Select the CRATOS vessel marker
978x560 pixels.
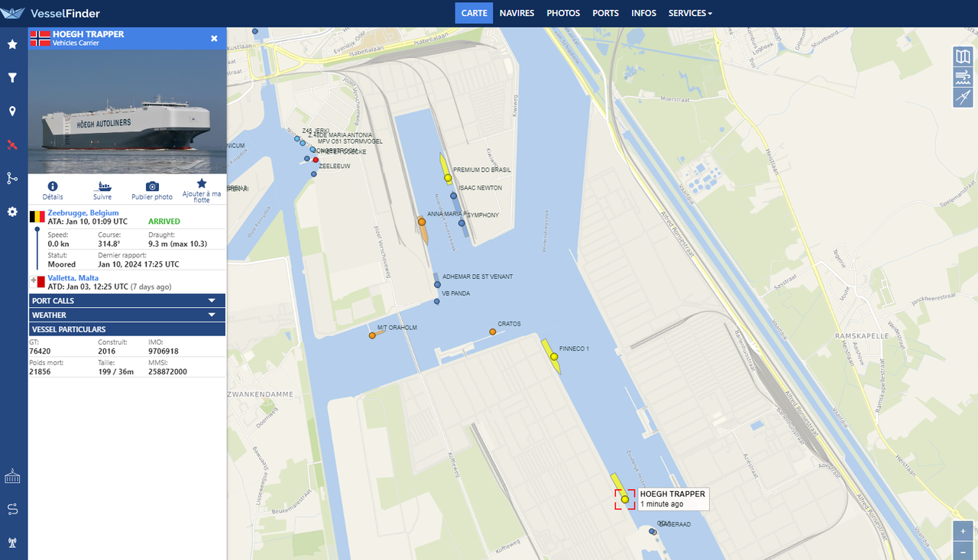[493, 332]
